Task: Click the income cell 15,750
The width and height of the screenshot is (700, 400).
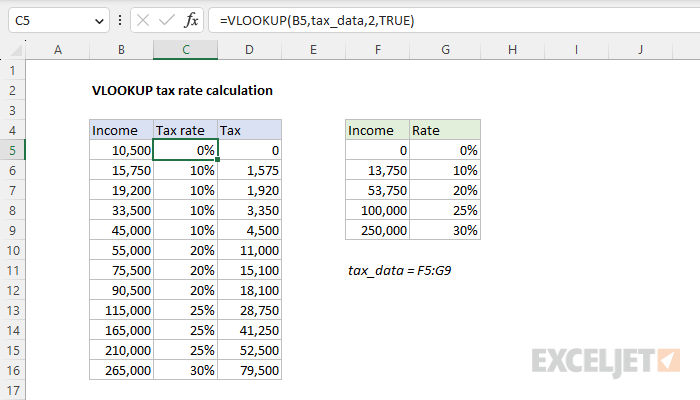Action: pyautogui.click(x=121, y=170)
